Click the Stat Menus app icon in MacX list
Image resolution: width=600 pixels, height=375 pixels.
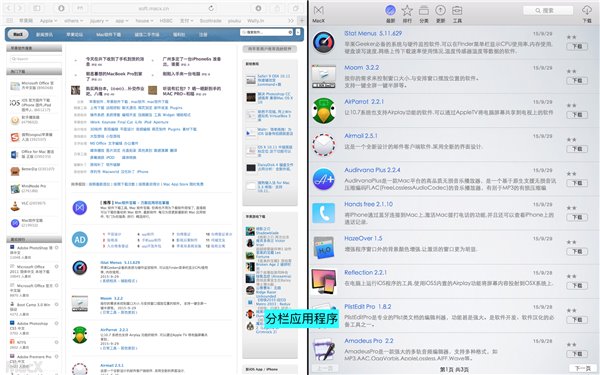324,42
